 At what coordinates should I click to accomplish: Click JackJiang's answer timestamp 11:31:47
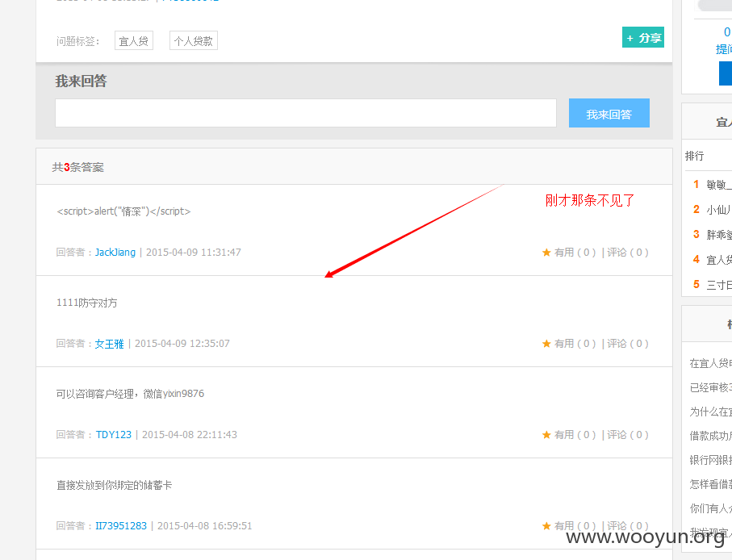(194, 253)
